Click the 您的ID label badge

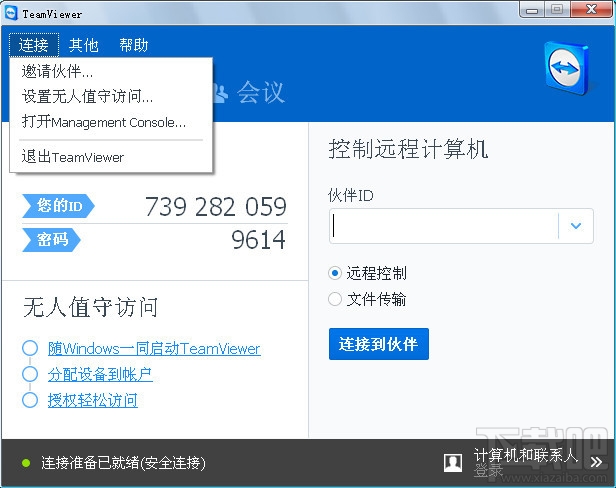coord(59,205)
